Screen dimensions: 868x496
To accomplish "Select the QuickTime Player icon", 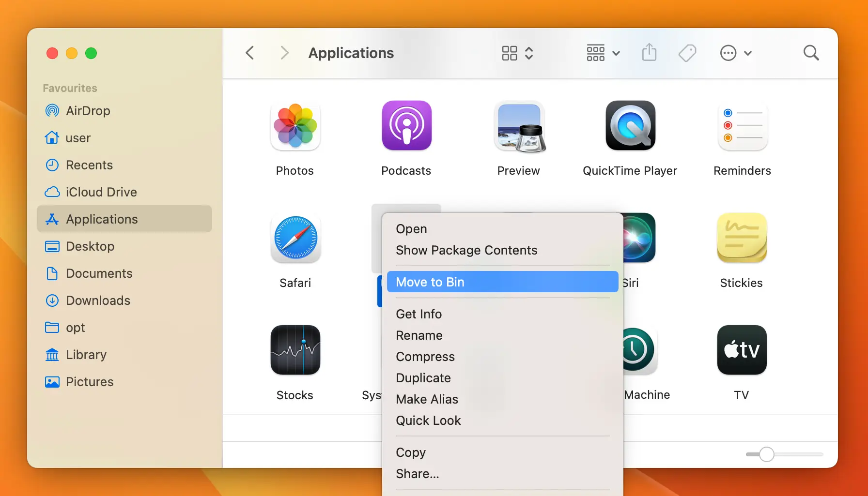I will tap(630, 126).
